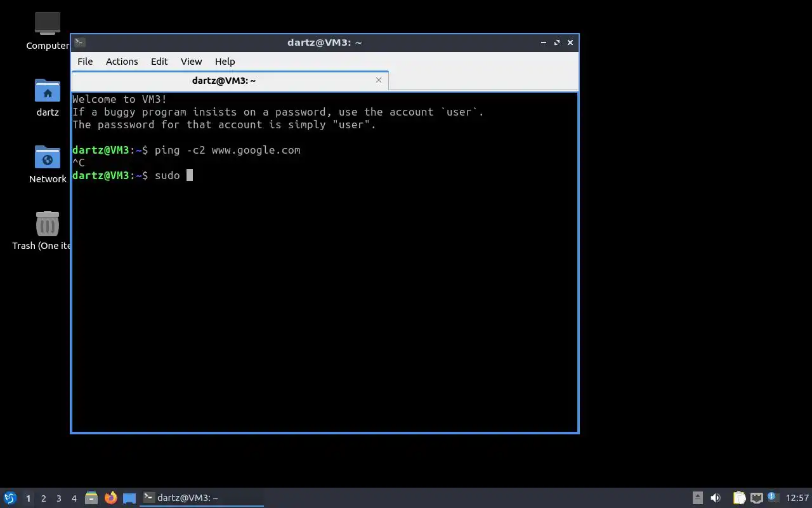
Task: Open the dartz home folder icon
Action: pos(48,91)
